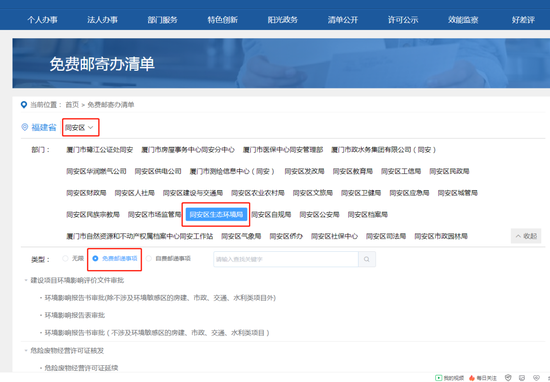Screen dimensions: 550x382
Task: Click the search magnifier icon button
Action: (367, 259)
